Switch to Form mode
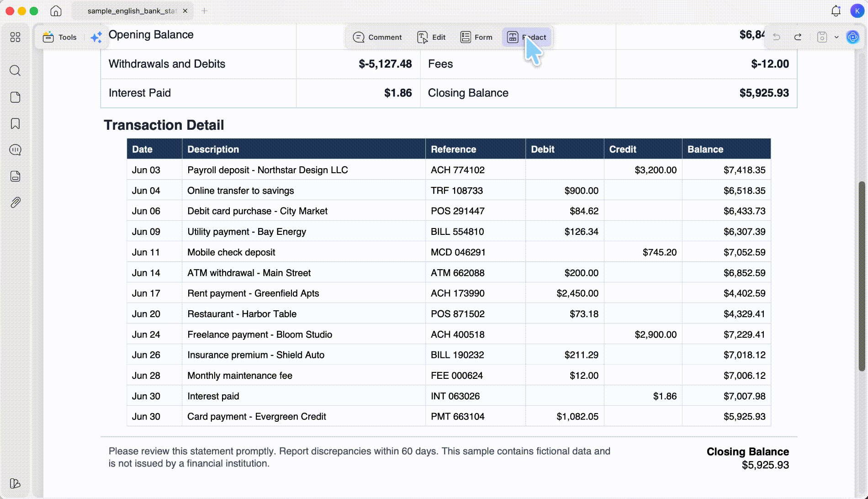The image size is (868, 499). (476, 37)
